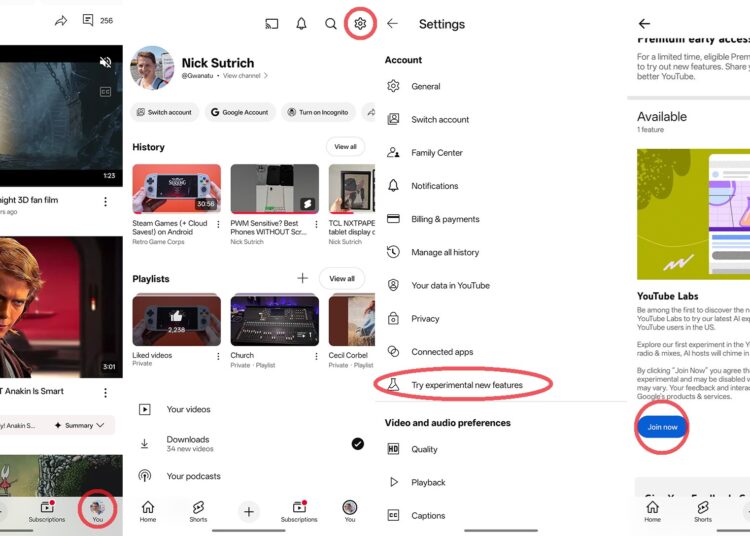
Task: Open more options for Anakin Is Smart video
Action: (x=105, y=393)
